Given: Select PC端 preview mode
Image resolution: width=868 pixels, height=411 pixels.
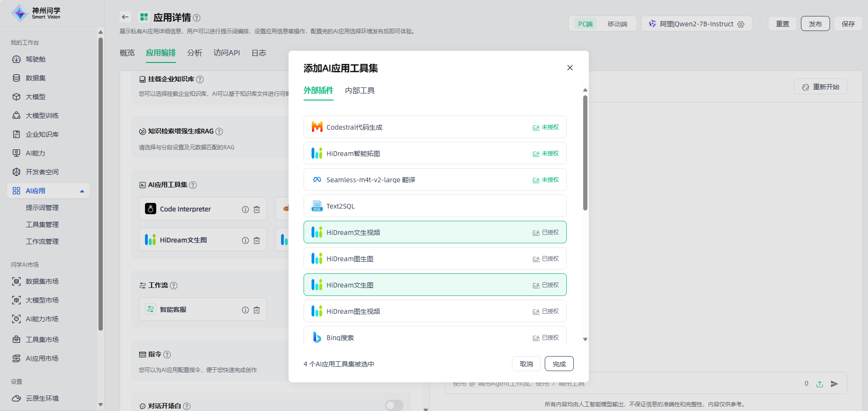Looking at the screenshot, I should (586, 24).
